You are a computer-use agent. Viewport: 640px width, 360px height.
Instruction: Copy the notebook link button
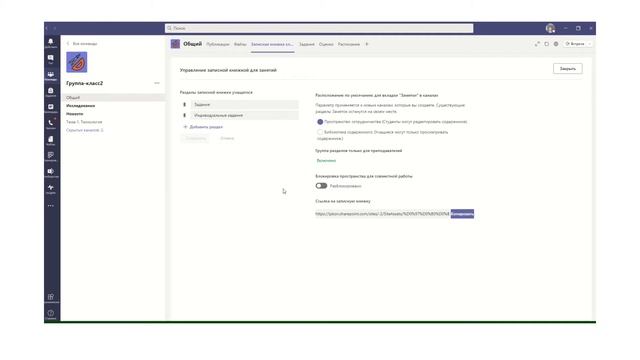[462, 213]
